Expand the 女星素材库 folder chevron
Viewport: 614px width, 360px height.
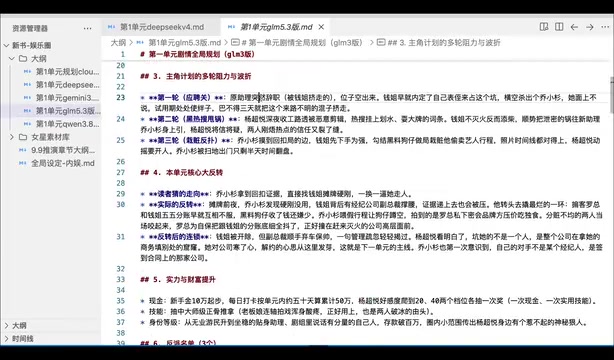[x=12, y=137]
